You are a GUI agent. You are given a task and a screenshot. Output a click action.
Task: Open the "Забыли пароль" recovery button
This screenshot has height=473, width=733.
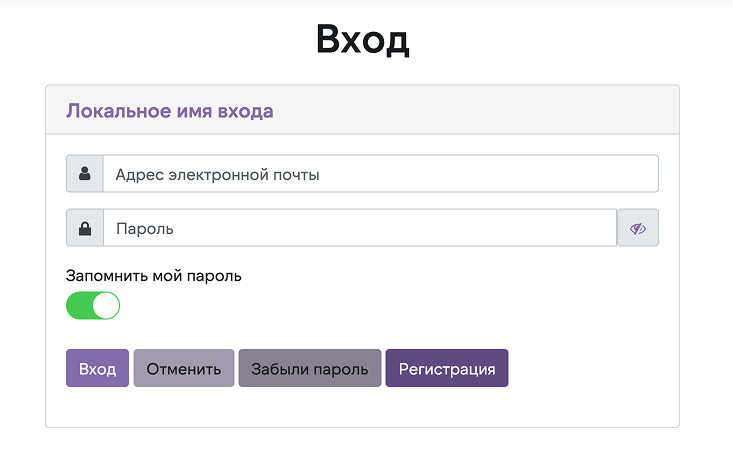pyautogui.click(x=310, y=368)
